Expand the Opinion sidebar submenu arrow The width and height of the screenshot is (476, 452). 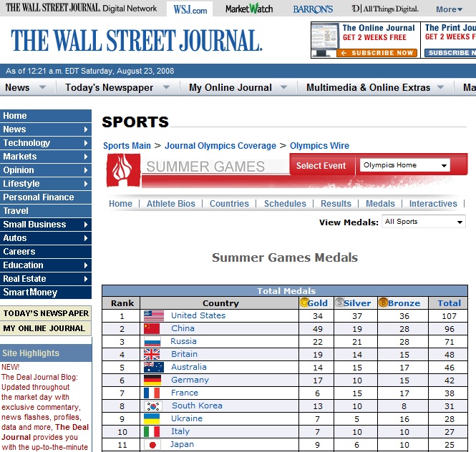point(86,170)
